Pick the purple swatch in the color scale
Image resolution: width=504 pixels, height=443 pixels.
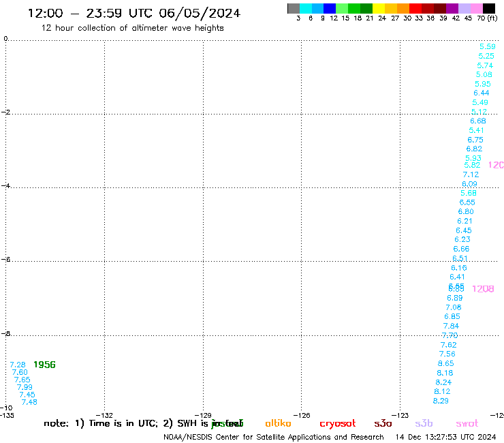tap(452, 8)
